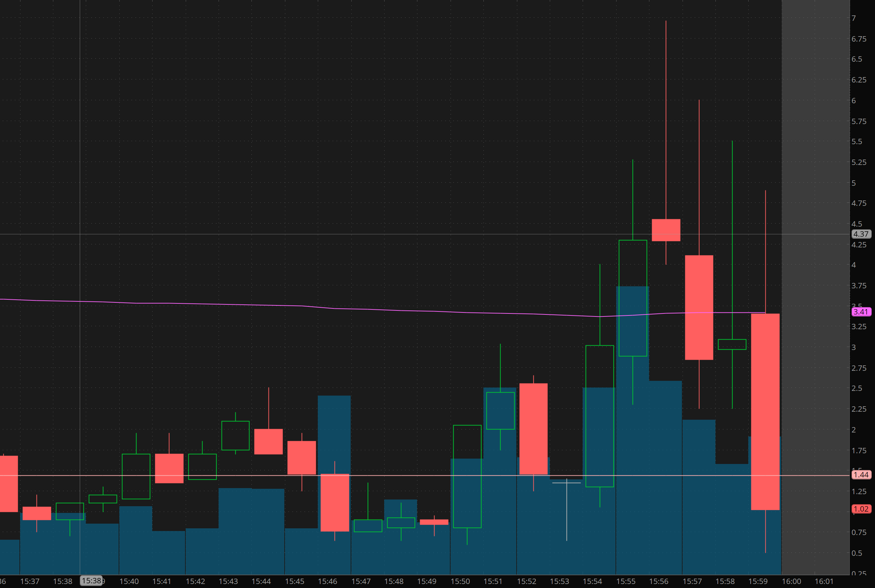
Task: Click the 16:00 time axis label
Action: (x=791, y=581)
